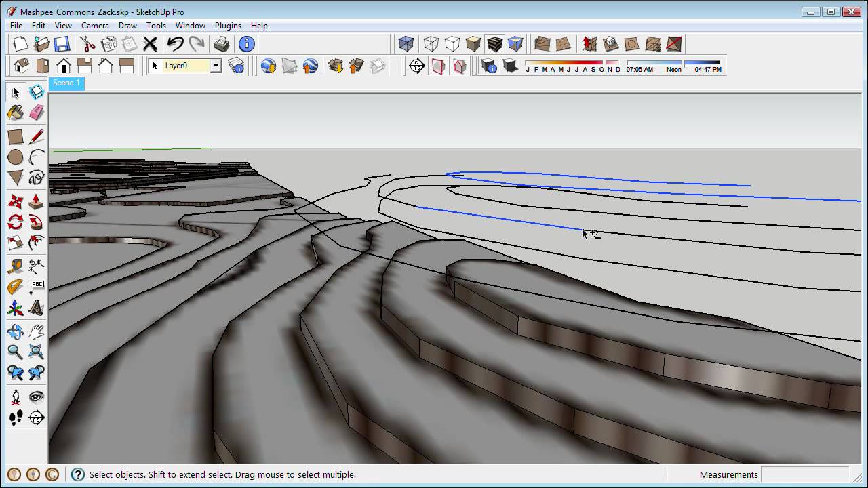Viewport: 868px width, 488px height.
Task: Click the Sandbox Drape tool
Action: coord(631,44)
